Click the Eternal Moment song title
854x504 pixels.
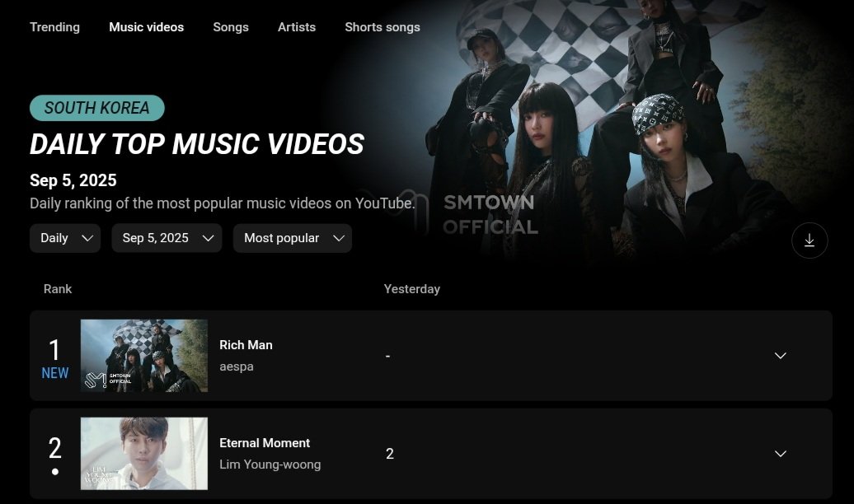pyautogui.click(x=265, y=443)
